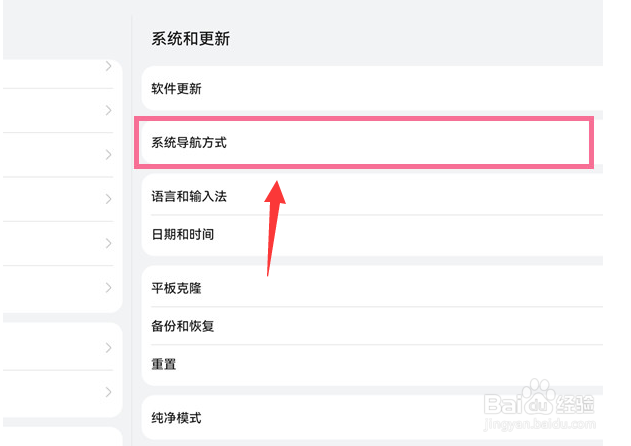
Task: Expand first chevron in left sidebar's lower card
Action: pos(108,348)
